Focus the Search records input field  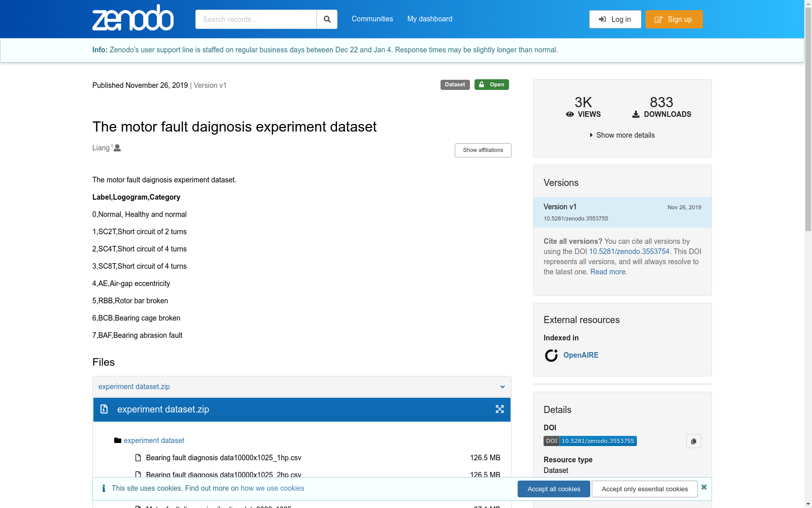(256, 19)
